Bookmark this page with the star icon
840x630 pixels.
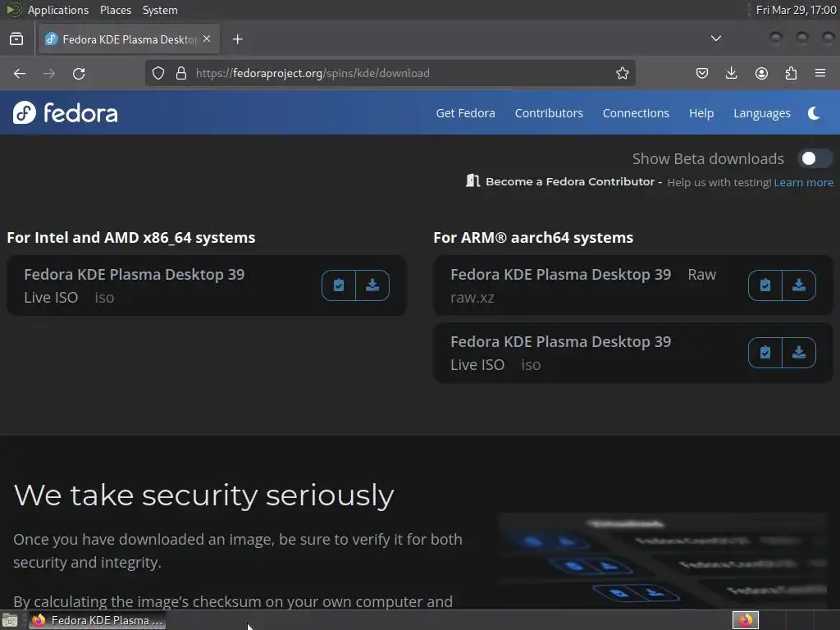(622, 73)
